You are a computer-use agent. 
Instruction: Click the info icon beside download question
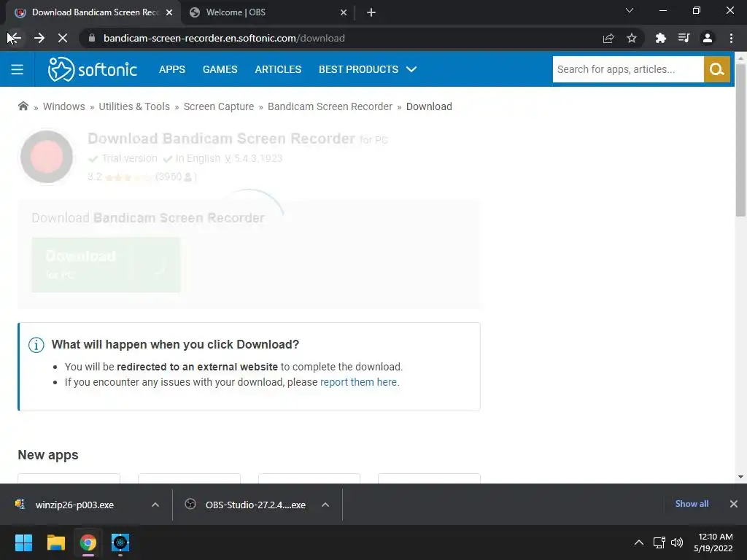[36, 345]
